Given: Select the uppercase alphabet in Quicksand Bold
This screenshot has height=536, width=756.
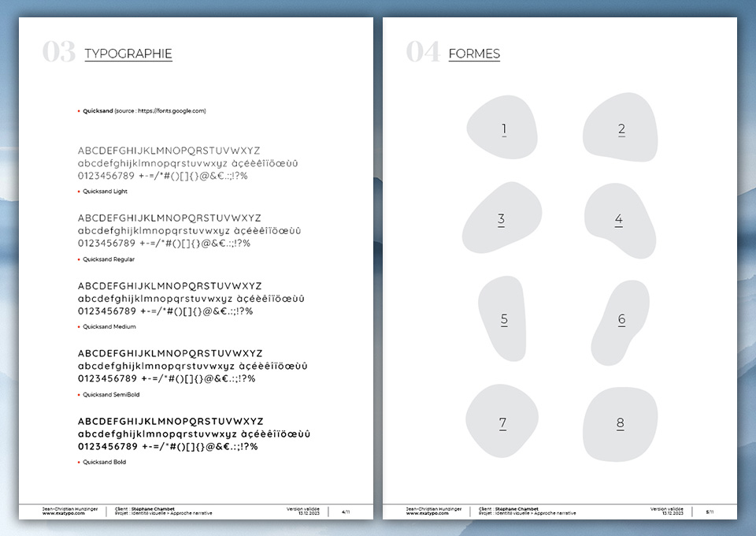Looking at the screenshot, I should 171,421.
